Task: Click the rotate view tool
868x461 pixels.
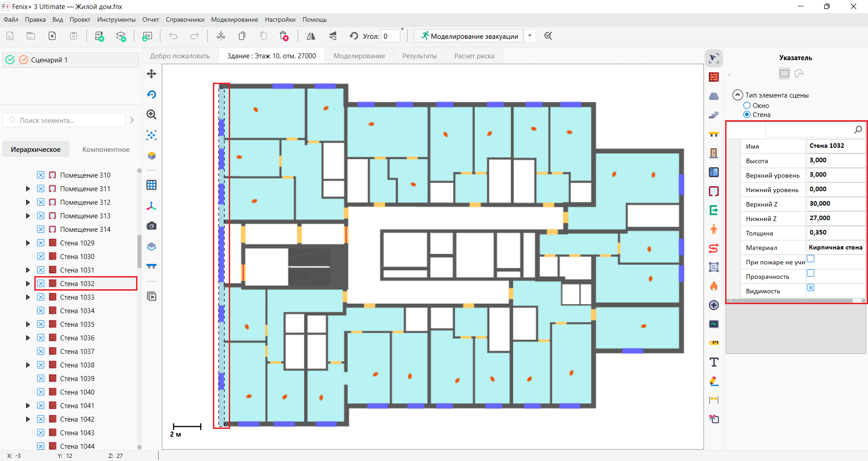Action: pyautogui.click(x=151, y=94)
